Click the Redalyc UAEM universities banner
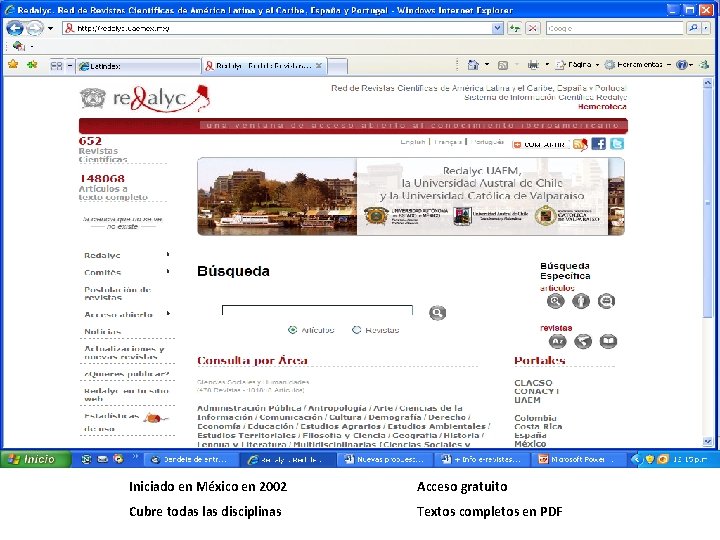Image resolution: width=720 pixels, height=540 pixels. pos(411,197)
